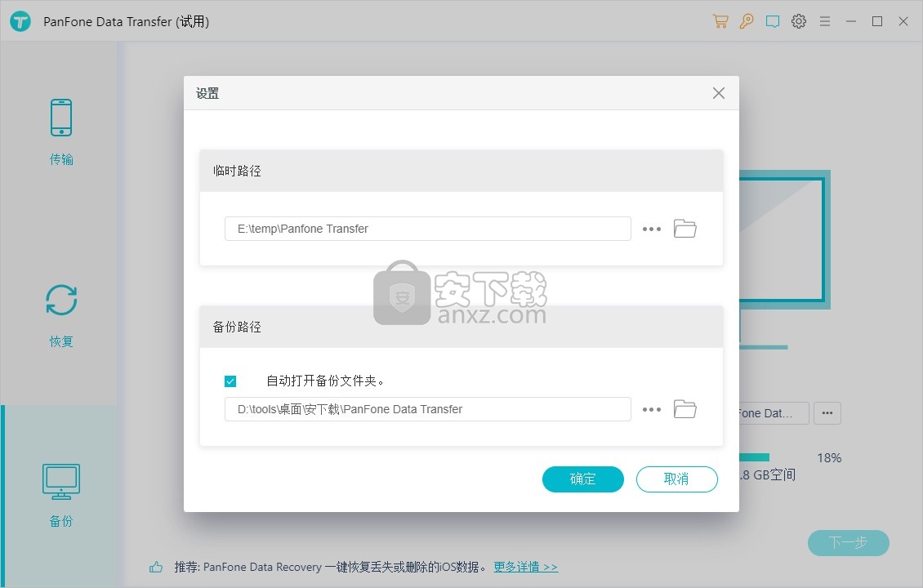Screen dimensions: 923x588
Task: Click the 18% disk usage text
Action: point(829,458)
